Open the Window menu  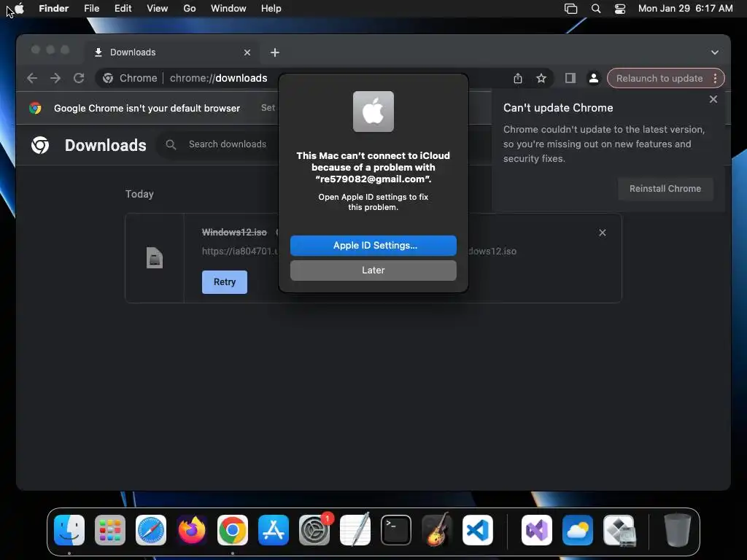tap(228, 9)
